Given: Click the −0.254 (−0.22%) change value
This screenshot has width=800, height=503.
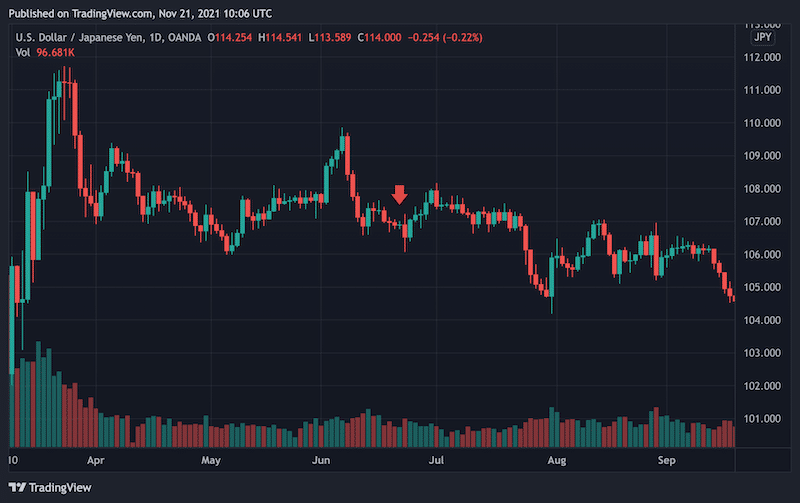Looking at the screenshot, I should [446, 38].
